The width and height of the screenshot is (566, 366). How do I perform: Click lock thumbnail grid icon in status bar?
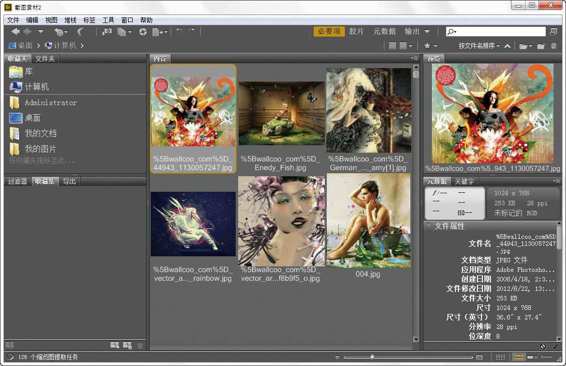click(500, 357)
